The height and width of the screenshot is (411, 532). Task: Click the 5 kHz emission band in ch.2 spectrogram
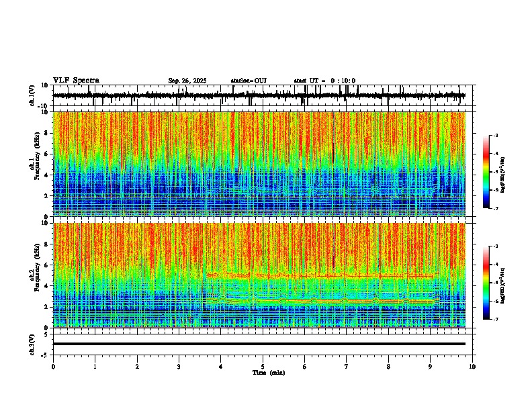click(322, 276)
